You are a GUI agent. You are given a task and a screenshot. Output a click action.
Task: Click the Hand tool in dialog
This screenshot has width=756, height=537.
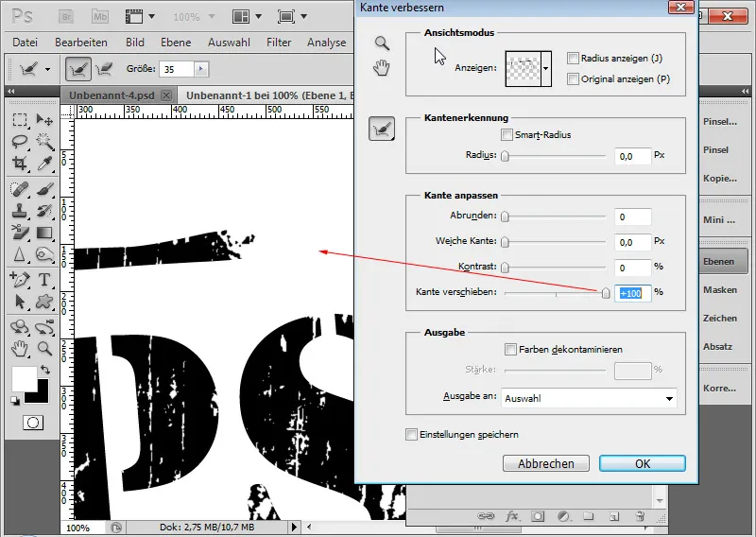(382, 68)
